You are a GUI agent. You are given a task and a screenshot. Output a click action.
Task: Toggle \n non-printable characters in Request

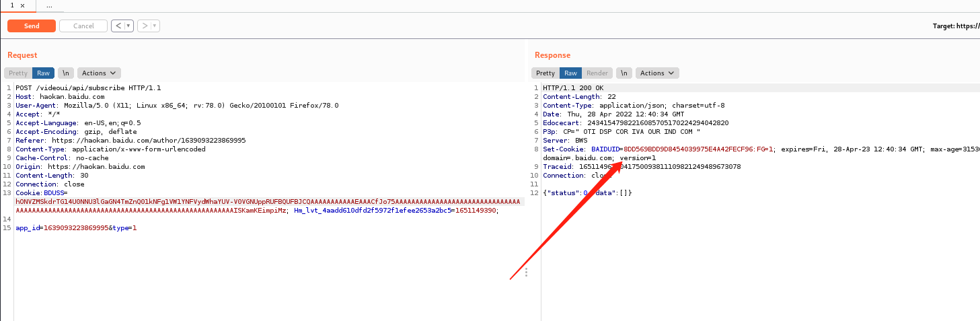(66, 73)
